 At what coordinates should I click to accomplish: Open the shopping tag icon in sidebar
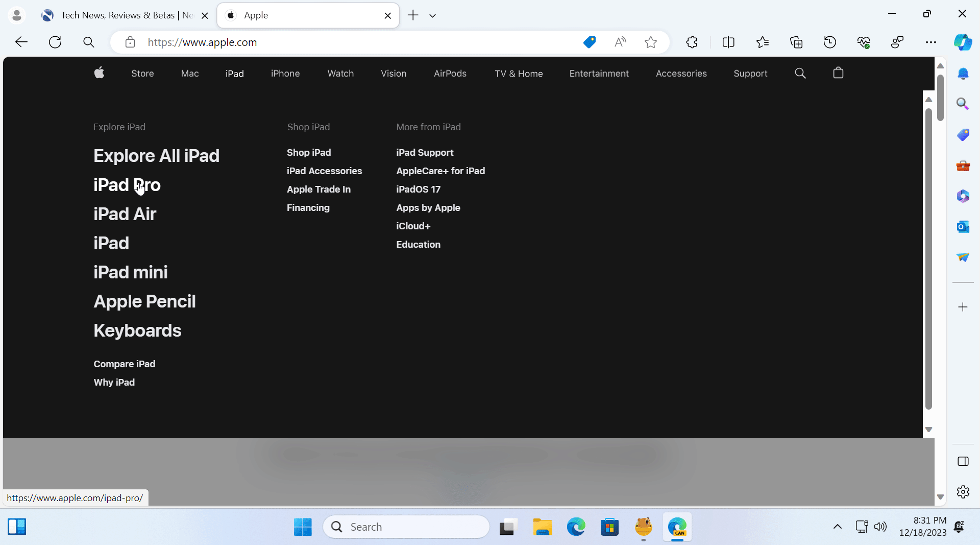(963, 135)
